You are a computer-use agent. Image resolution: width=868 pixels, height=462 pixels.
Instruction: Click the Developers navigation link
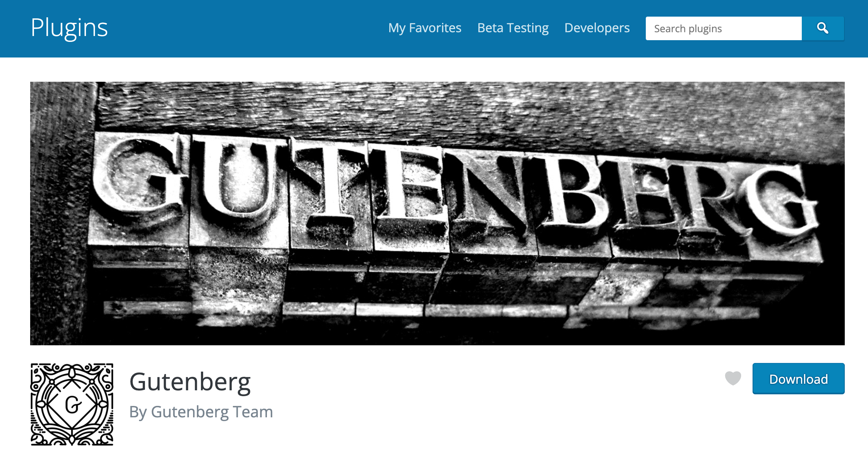(597, 27)
